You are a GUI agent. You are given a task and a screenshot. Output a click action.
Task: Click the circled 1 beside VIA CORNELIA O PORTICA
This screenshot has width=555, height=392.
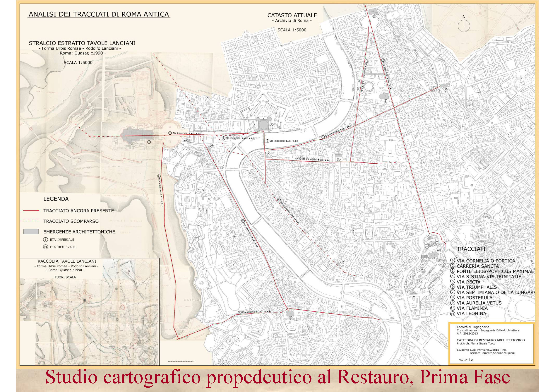click(453, 261)
